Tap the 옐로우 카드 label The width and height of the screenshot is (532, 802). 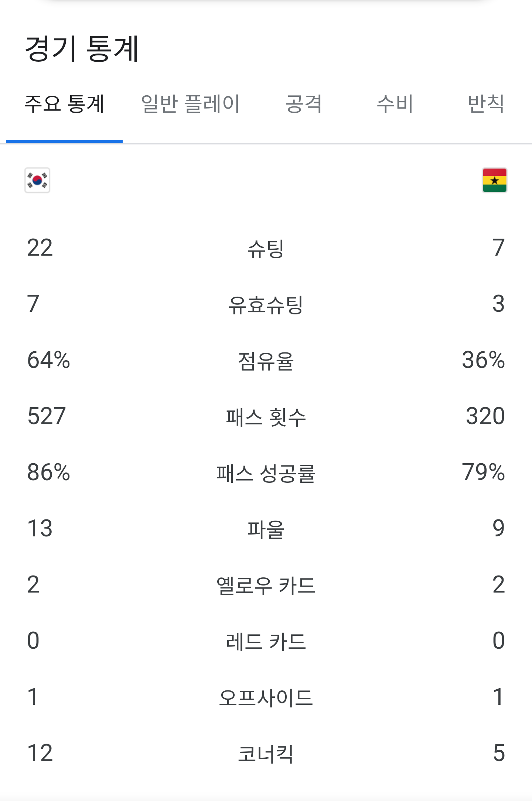coord(266,586)
